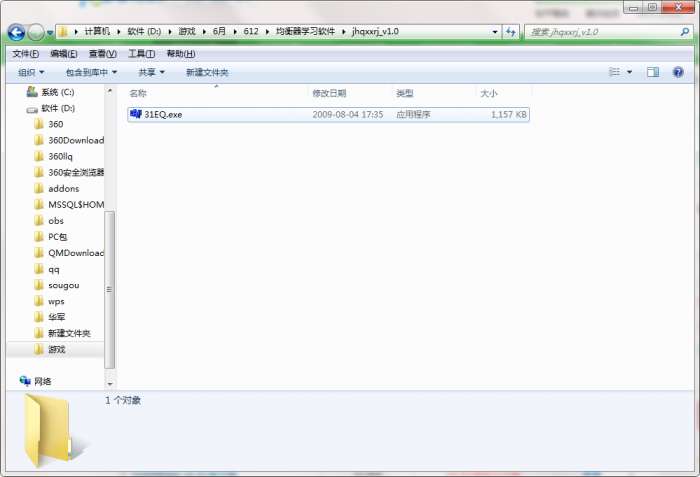Open the 新建文件夹 folder in tree
700x477 pixels.
(x=62, y=333)
